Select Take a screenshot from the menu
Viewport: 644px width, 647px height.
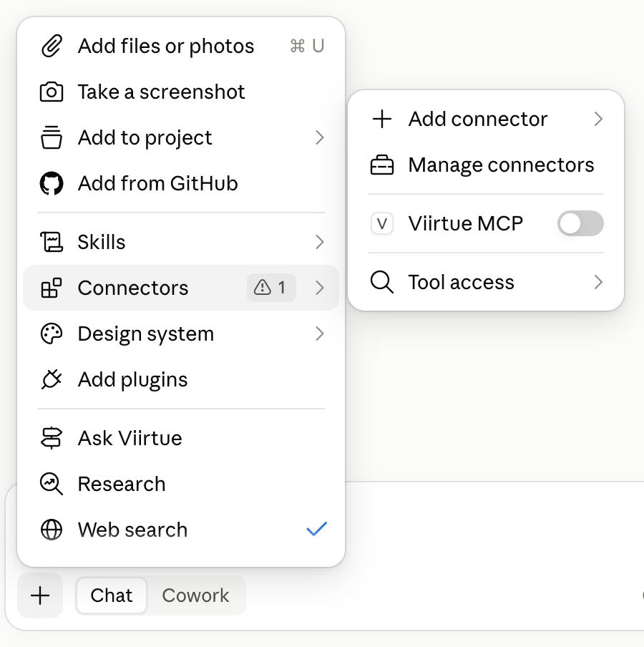click(x=181, y=92)
